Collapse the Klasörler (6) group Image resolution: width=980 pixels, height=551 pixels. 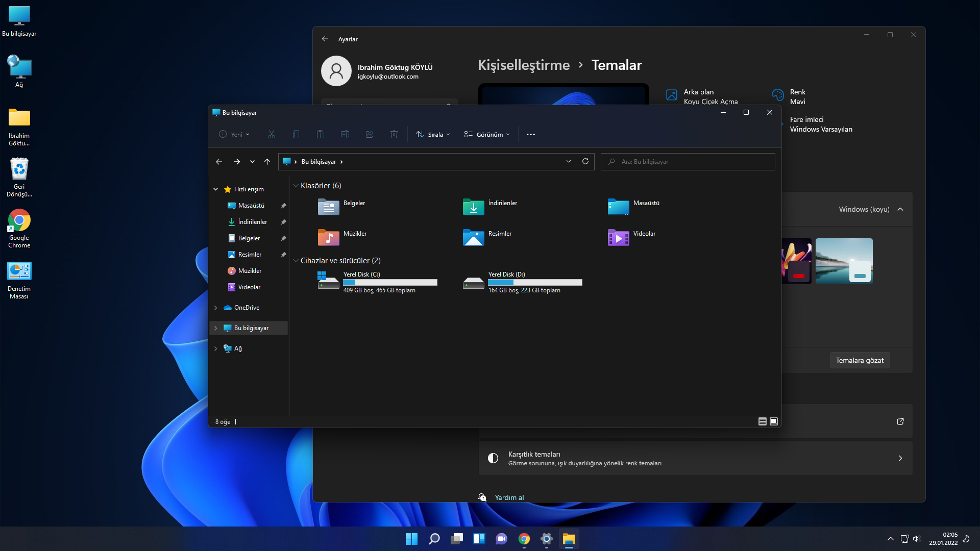pyautogui.click(x=296, y=186)
